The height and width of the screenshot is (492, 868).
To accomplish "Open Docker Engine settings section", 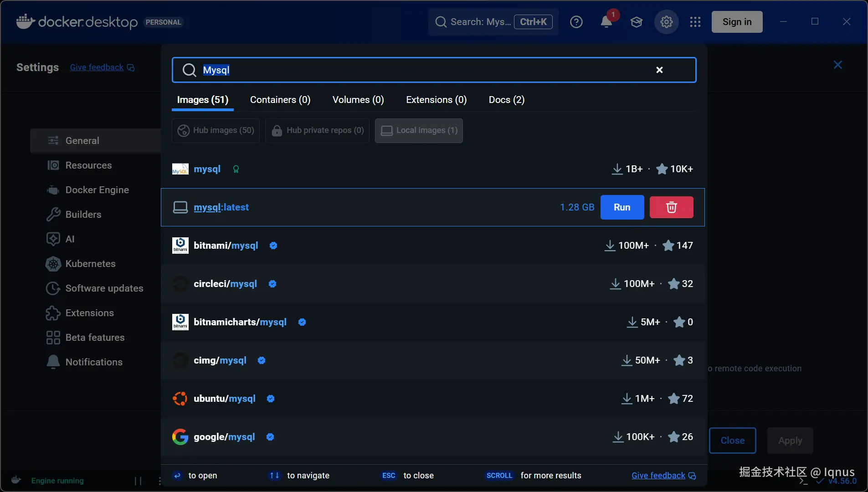I will click(96, 190).
